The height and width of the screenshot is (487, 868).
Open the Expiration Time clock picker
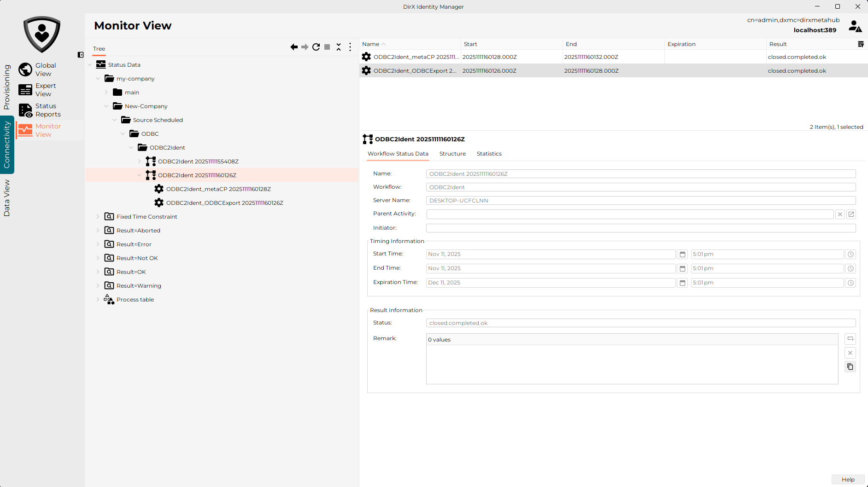[851, 283]
